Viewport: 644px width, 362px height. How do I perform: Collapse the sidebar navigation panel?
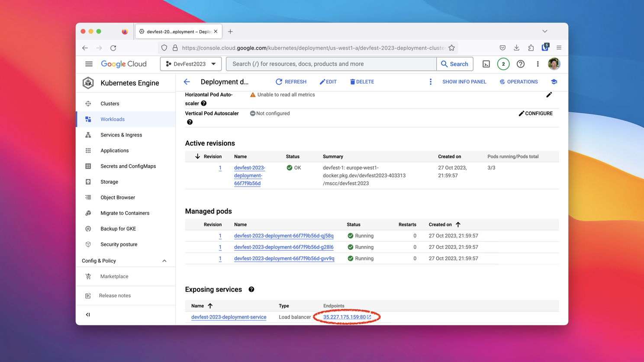88,314
